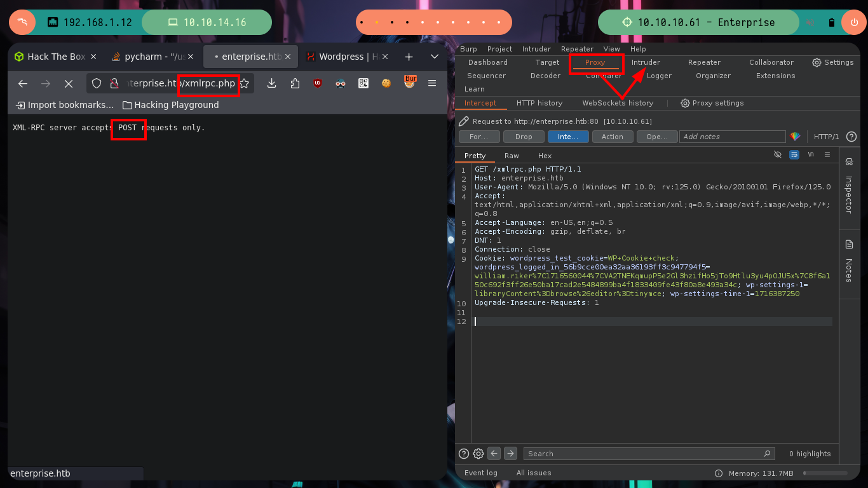Drop the intercepted request
Image resolution: width=868 pixels, height=488 pixels.
pyautogui.click(x=524, y=137)
